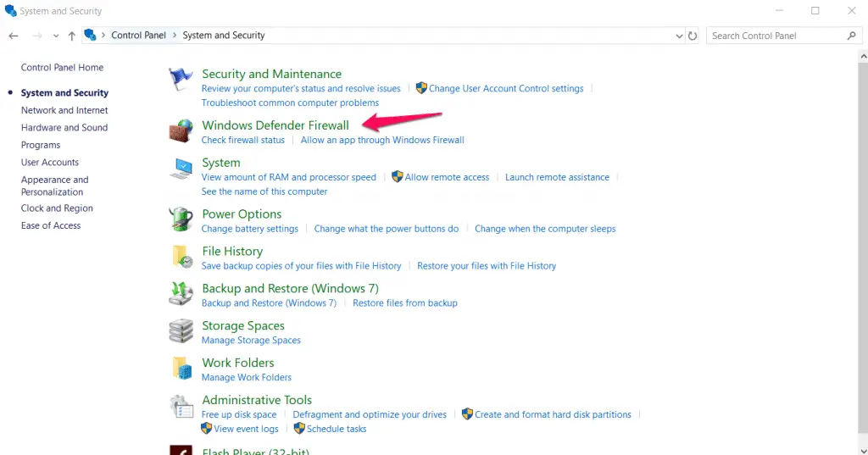Go to Control Panel Home

tap(62, 68)
